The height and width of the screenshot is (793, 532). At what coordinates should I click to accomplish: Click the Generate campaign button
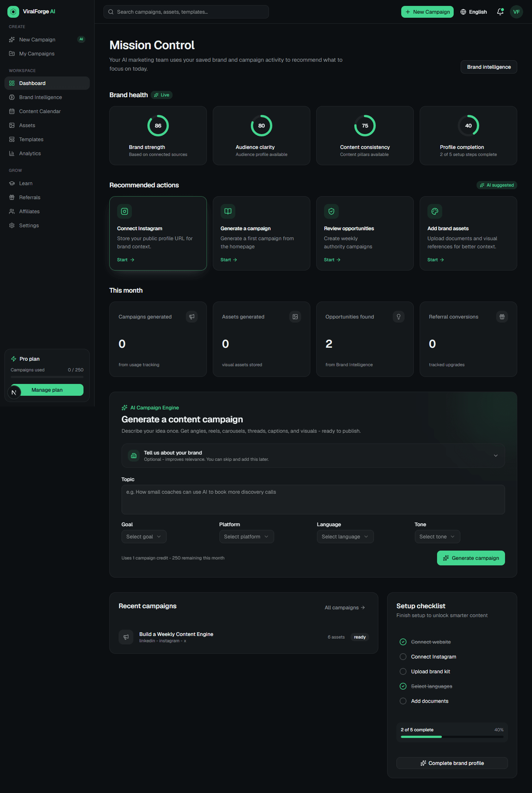pos(471,558)
